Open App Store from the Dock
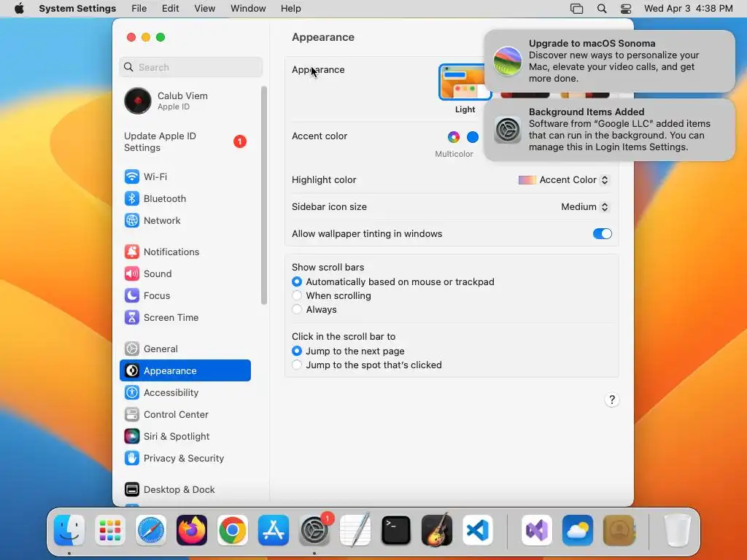The image size is (747, 560). (x=274, y=530)
